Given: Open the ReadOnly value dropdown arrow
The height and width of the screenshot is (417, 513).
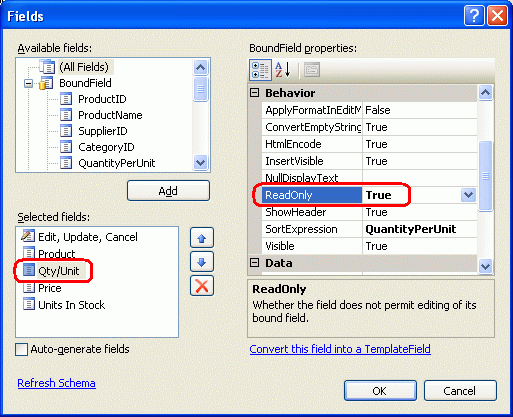Looking at the screenshot, I should click(x=468, y=195).
